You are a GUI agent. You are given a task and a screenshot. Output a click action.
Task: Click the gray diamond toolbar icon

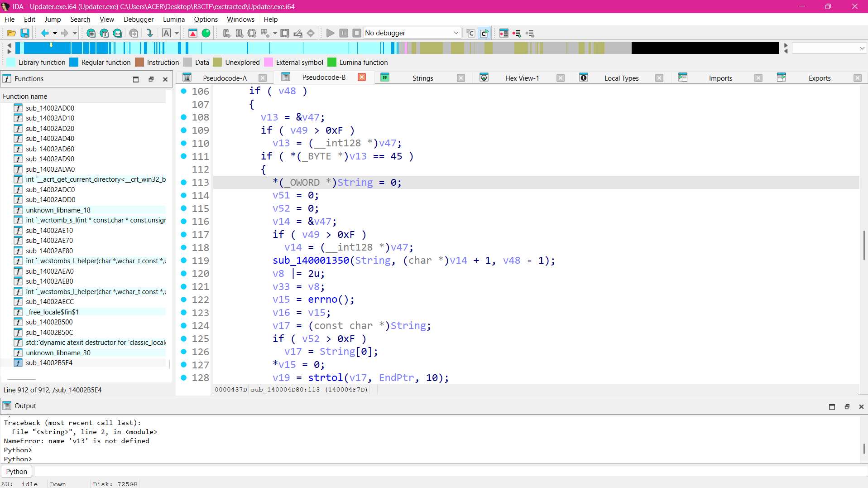click(311, 33)
